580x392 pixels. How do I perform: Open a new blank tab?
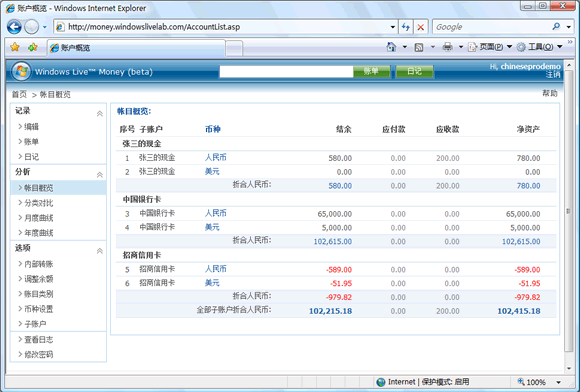[234, 48]
